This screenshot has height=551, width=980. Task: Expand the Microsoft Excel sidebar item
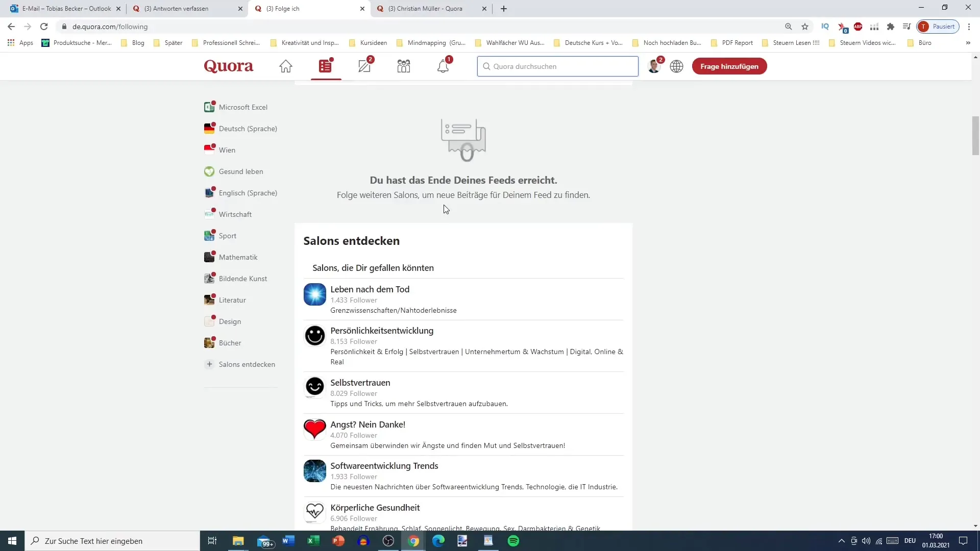coord(243,107)
